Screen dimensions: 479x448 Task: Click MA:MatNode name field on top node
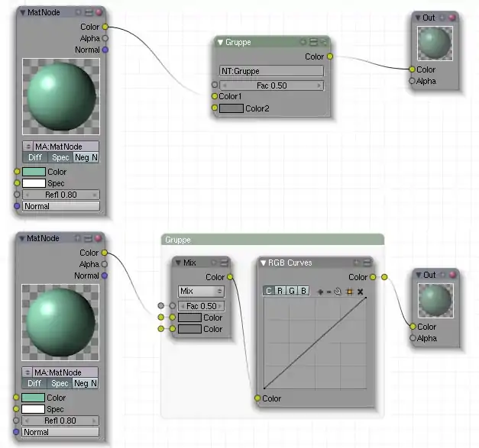(66, 147)
